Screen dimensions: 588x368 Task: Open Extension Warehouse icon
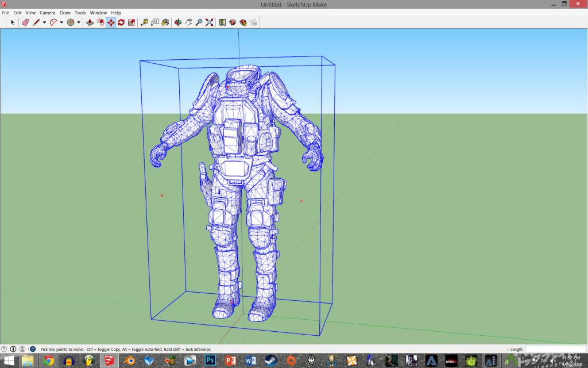(243, 22)
